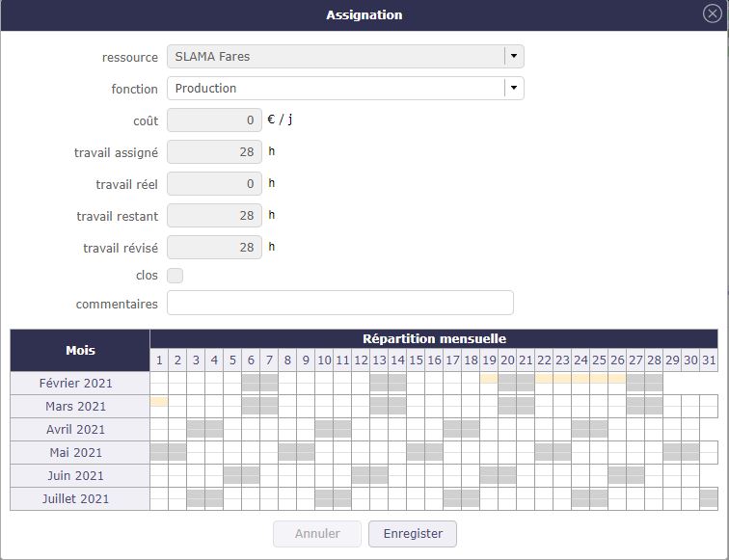This screenshot has height=560, width=729.
Task: Click the coût input field
Action: [214, 120]
